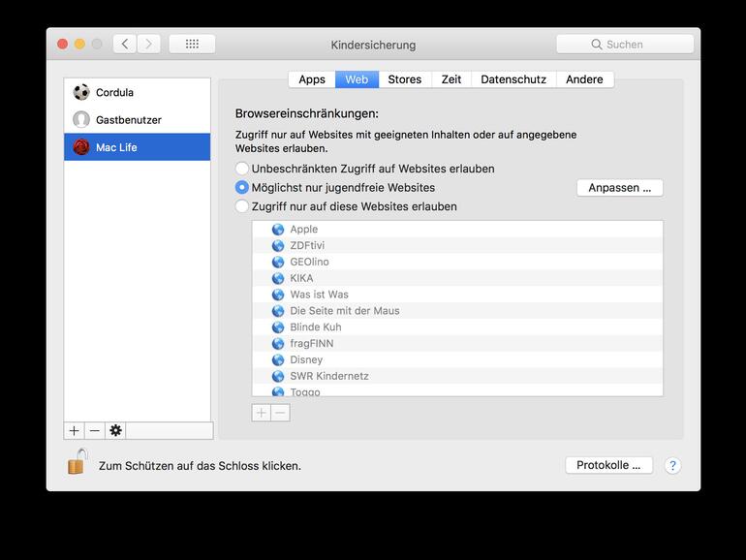Click globe icon next to fragFINN
The width and height of the screenshot is (746, 560).
[278, 344]
